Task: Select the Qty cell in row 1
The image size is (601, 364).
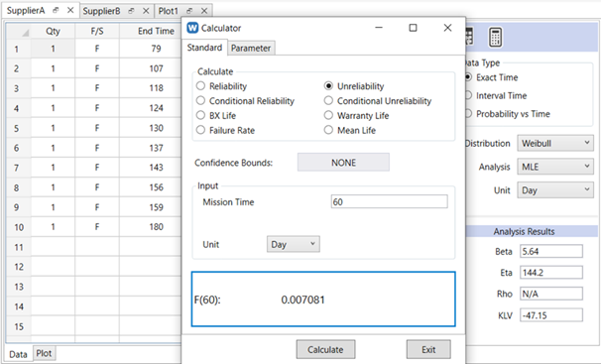Action: point(53,49)
